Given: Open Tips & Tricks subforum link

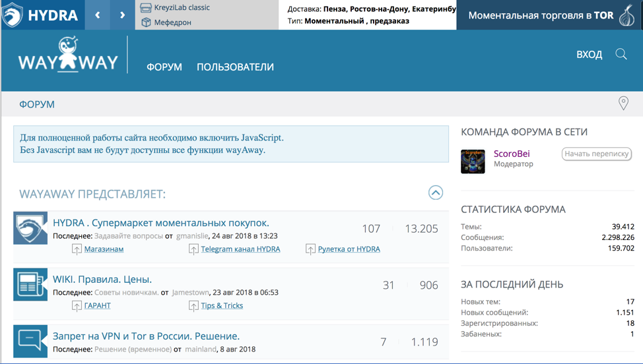Looking at the screenshot, I should tap(222, 305).
